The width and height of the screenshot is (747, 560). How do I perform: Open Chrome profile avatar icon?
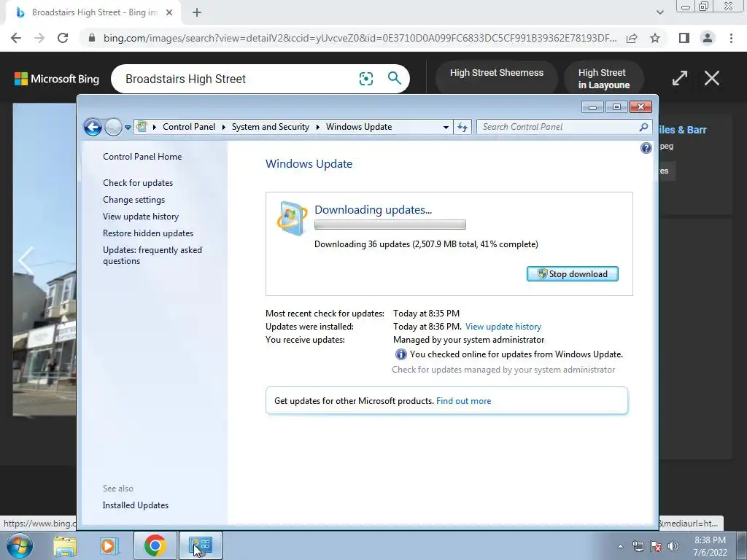click(708, 38)
